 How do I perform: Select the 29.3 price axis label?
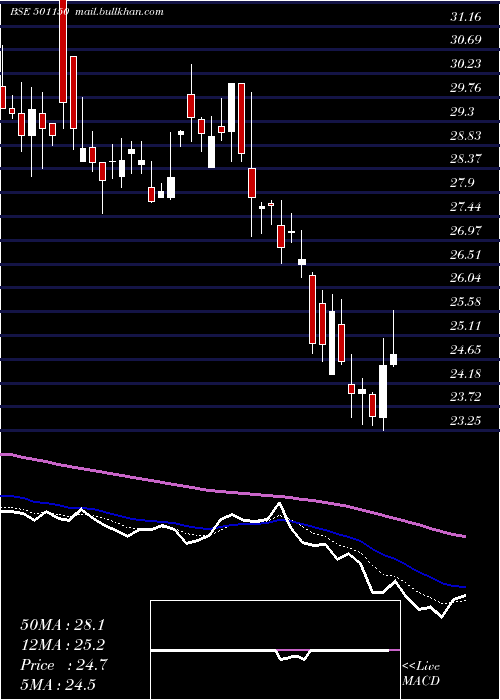point(462,112)
